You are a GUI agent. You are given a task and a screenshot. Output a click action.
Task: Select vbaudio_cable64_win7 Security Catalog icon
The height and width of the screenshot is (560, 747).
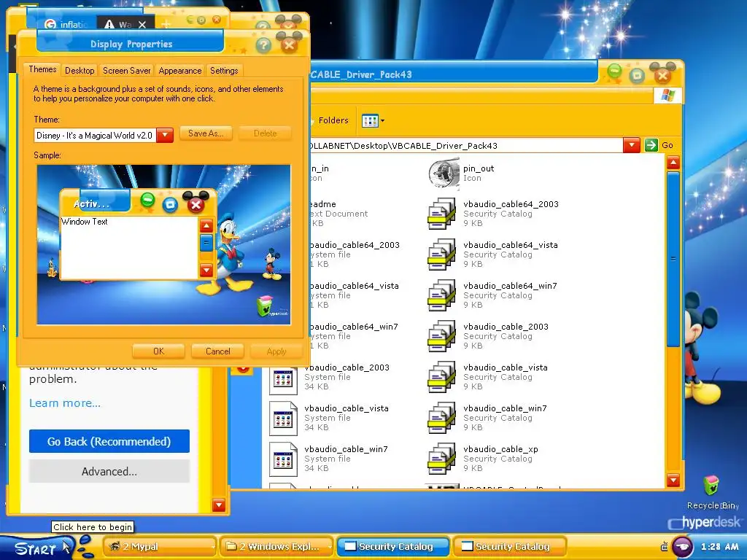click(x=441, y=295)
